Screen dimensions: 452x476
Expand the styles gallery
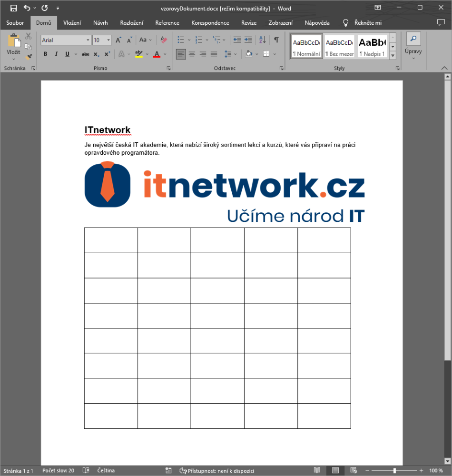click(393, 55)
